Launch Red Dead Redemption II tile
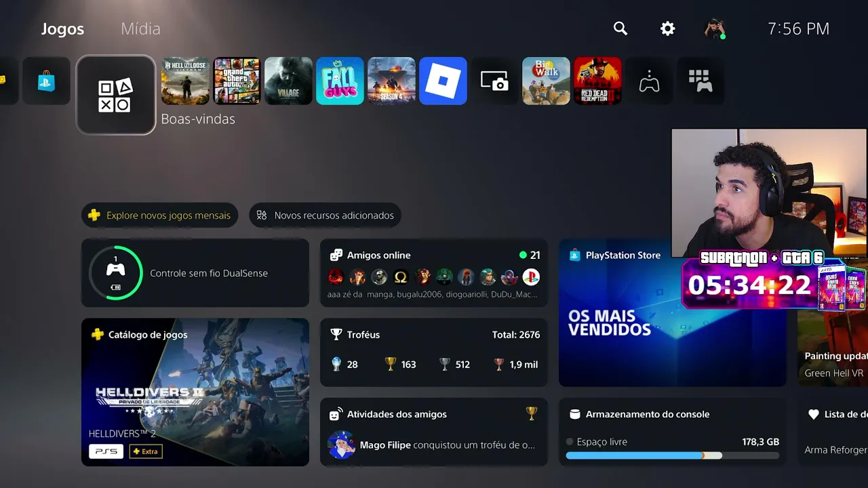The image size is (868, 488). pos(597,81)
